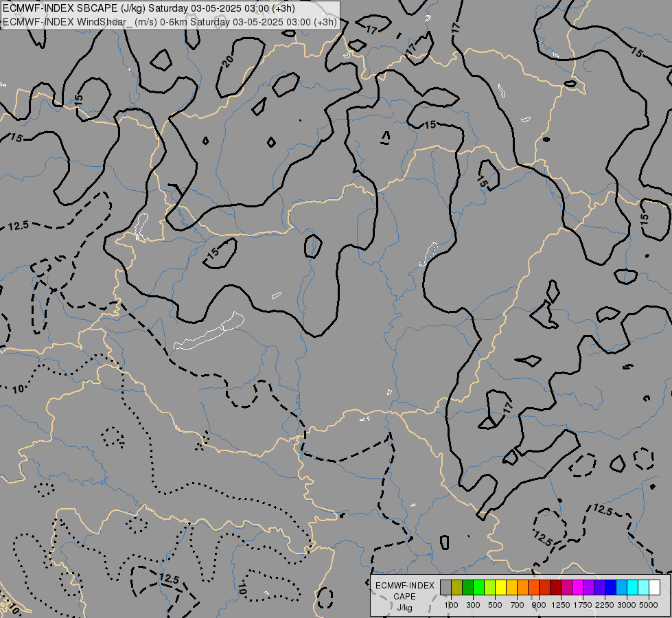Click the pure yellow legend swatch

(500, 587)
